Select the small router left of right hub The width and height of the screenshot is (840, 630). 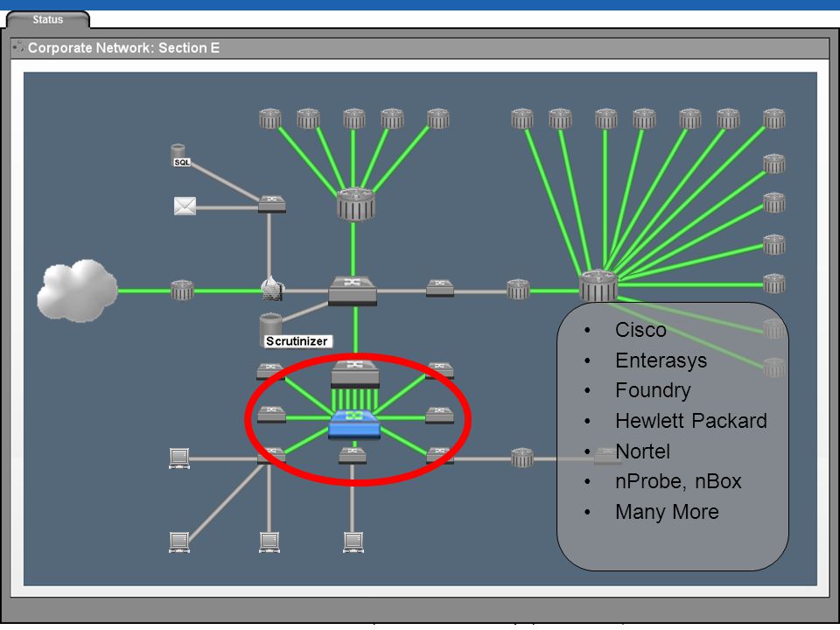(518, 290)
